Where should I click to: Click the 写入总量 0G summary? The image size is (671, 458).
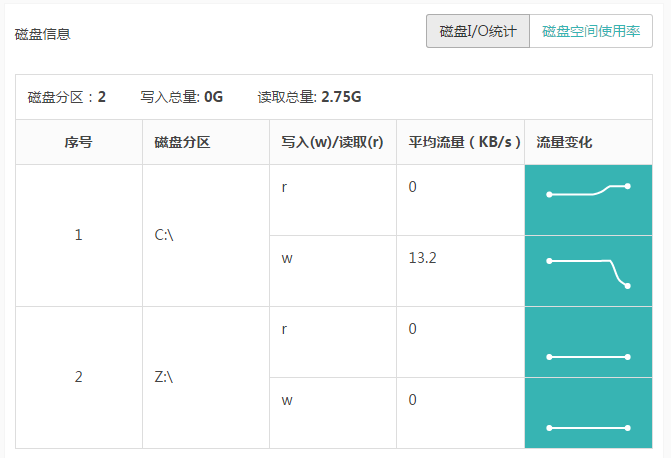(x=181, y=97)
